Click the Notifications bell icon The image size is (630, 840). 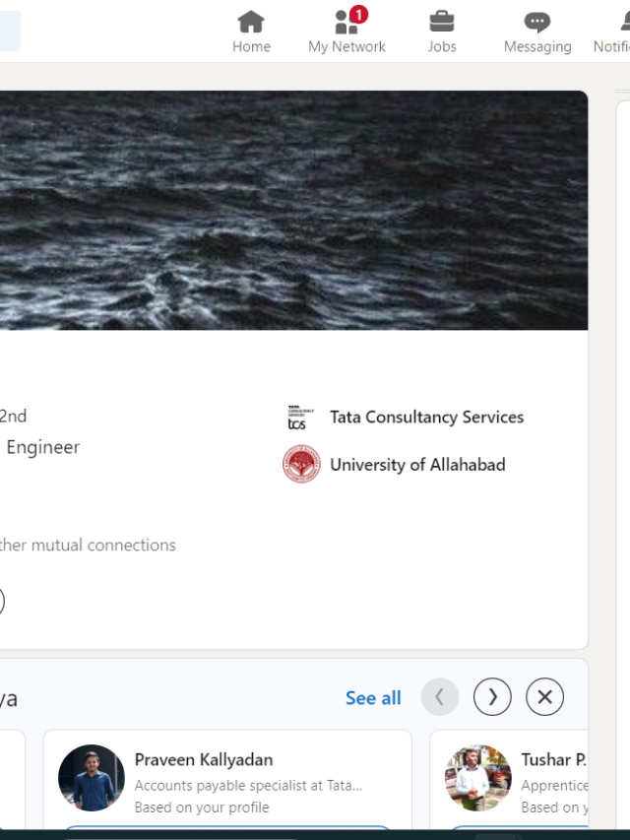pos(623,22)
